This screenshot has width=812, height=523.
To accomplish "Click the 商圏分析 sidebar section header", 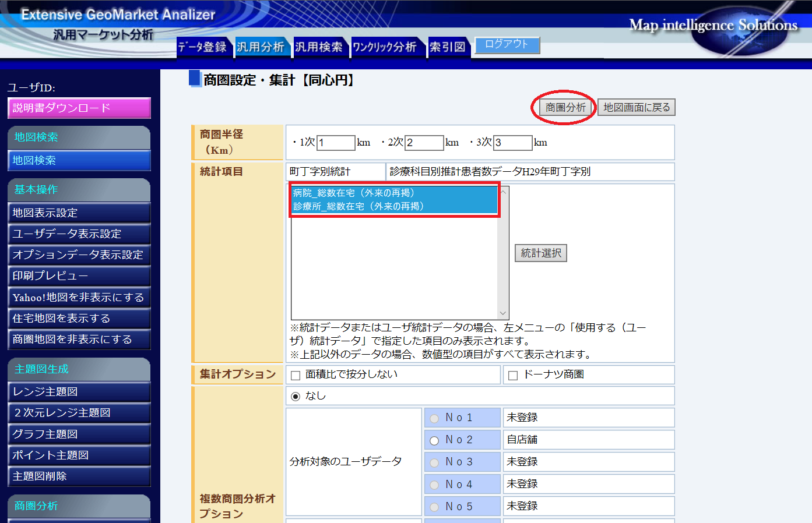I will pyautogui.click(x=79, y=506).
